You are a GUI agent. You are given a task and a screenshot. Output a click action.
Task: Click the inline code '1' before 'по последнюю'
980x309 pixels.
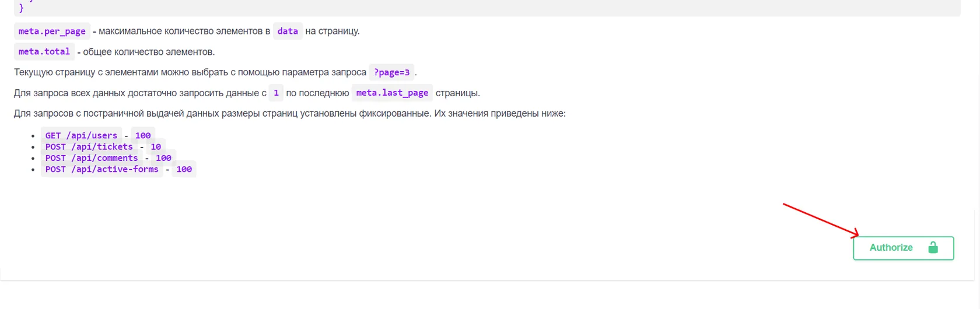point(276,93)
